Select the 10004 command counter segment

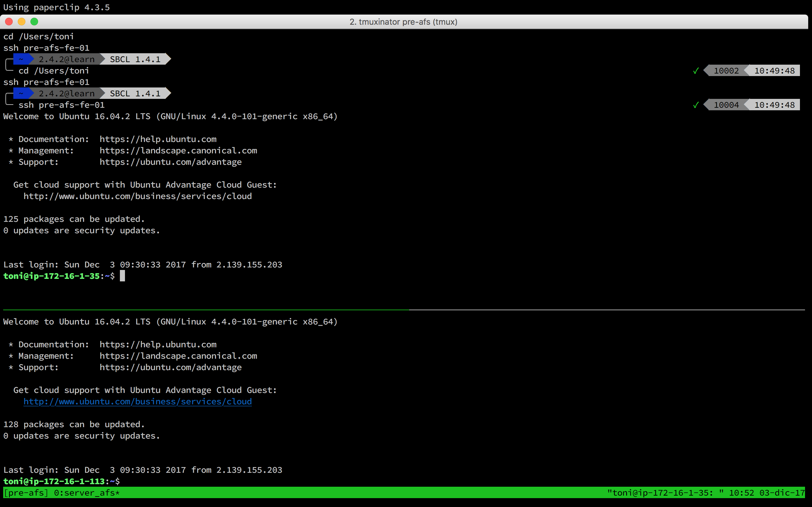tap(726, 105)
